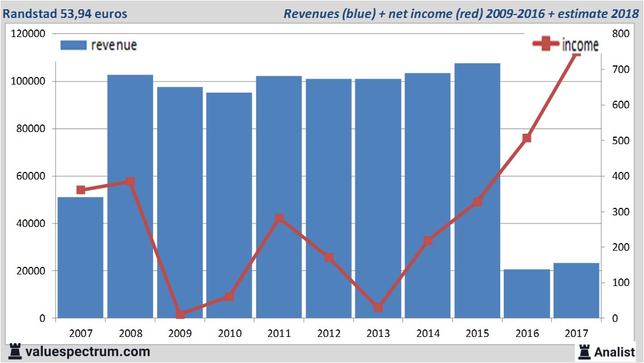This screenshot has width=644, height=363.
Task: Click the 2007 income data point
Action: (81, 190)
